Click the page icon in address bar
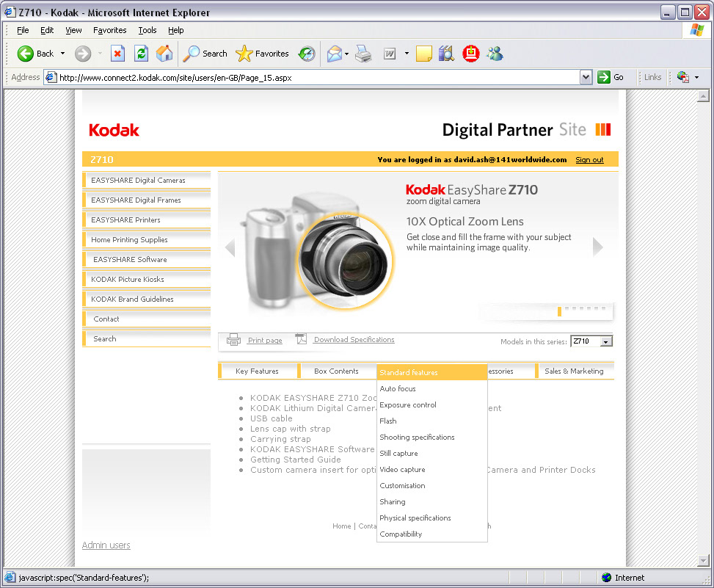This screenshot has width=714, height=588. 51,77
